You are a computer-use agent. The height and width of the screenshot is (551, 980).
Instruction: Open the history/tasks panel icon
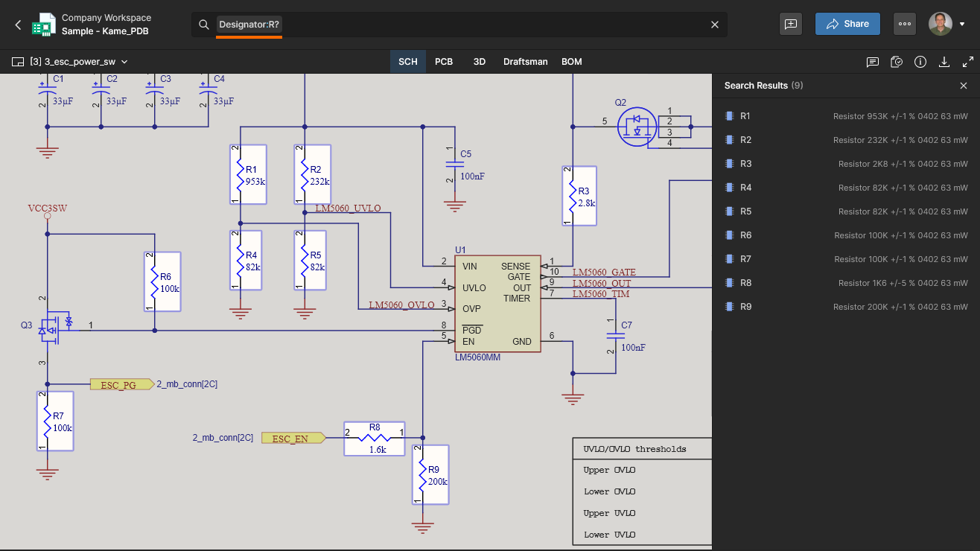point(897,62)
